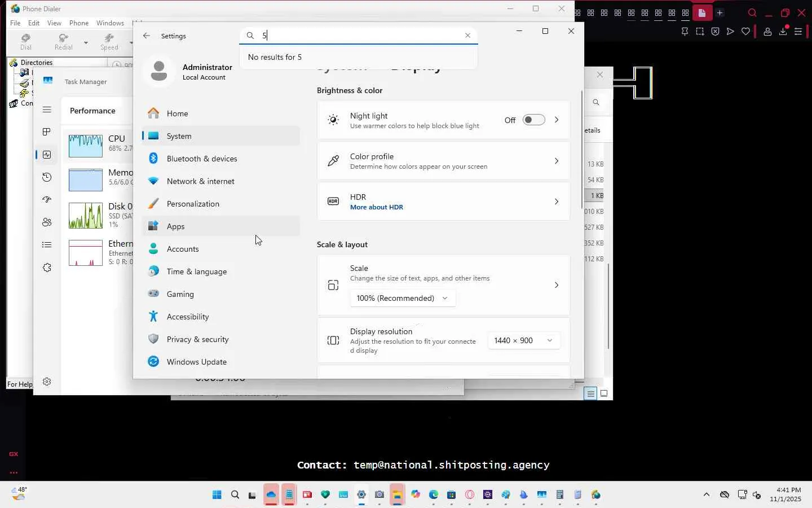Open Processes page in Task Manager
The width and height of the screenshot is (812, 508).
click(x=47, y=132)
